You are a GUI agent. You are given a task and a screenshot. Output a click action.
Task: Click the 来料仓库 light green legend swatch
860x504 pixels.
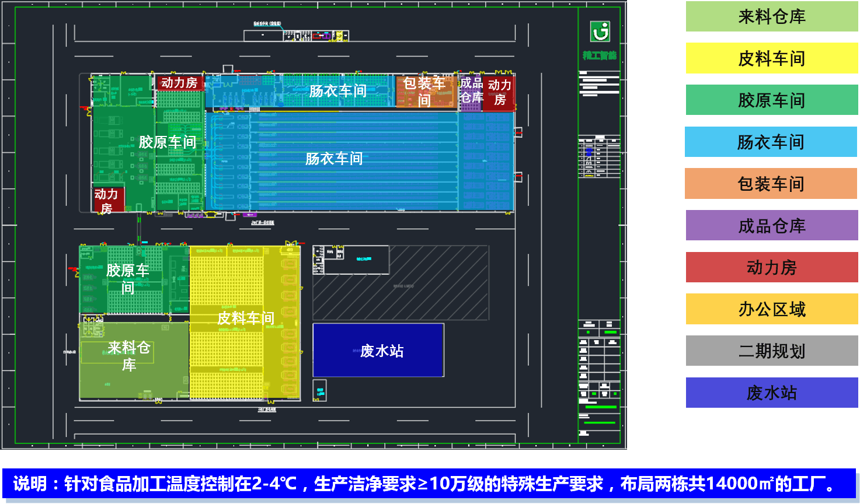(771, 16)
